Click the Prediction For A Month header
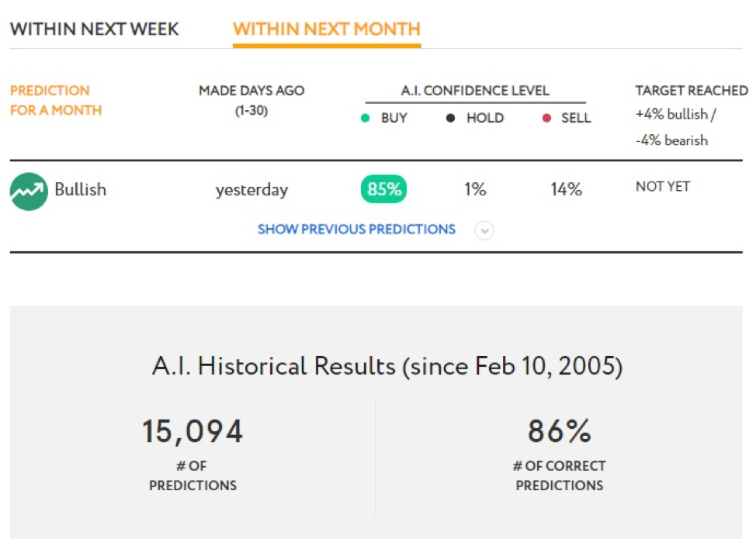 (56, 100)
